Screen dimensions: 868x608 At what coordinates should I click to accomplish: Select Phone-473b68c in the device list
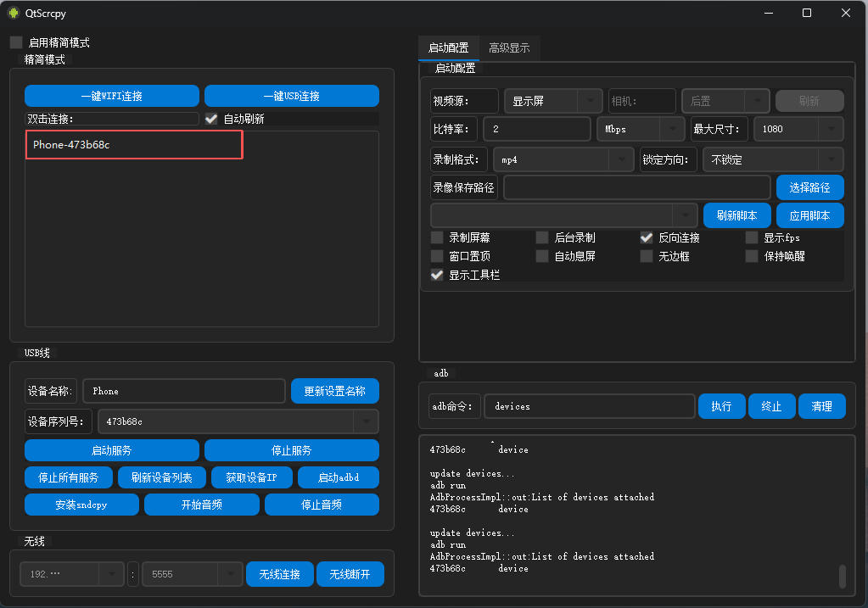134,145
